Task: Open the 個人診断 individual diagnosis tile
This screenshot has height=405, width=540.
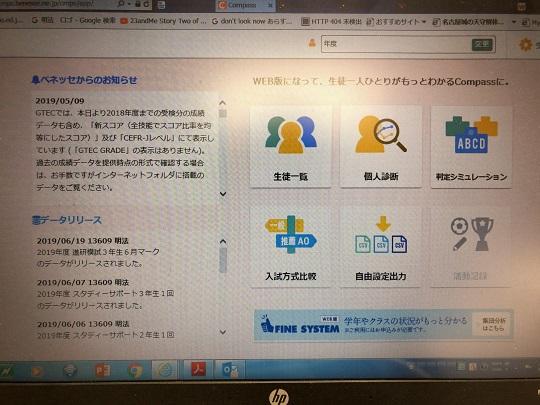Action: (381, 147)
